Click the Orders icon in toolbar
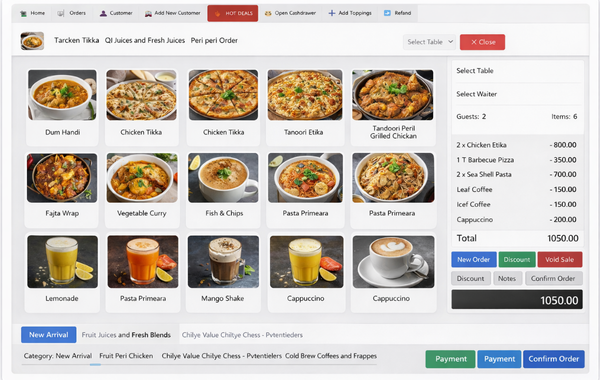Image resolution: width=600 pixels, height=380 pixels. (x=61, y=13)
